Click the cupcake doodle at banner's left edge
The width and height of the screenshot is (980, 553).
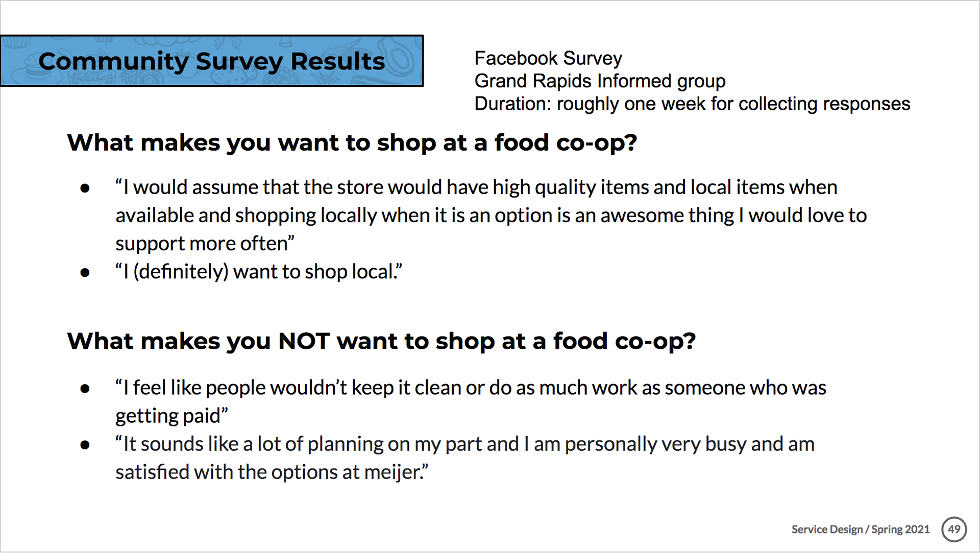point(16,42)
